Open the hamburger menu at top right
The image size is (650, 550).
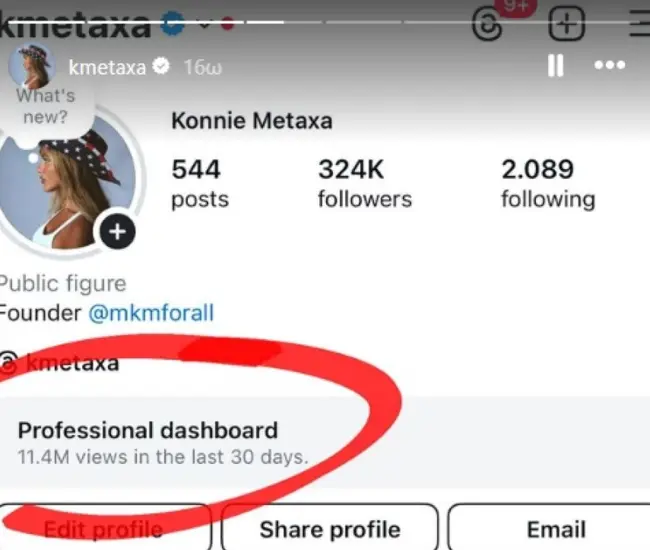click(x=638, y=24)
